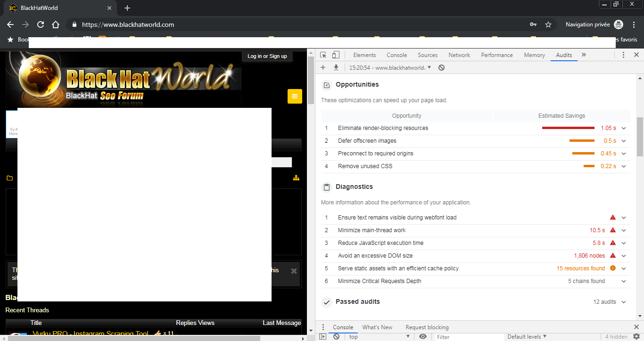The width and height of the screenshot is (644, 341).
Task: Click the Incognito mode icon
Action: pyautogui.click(x=619, y=24)
